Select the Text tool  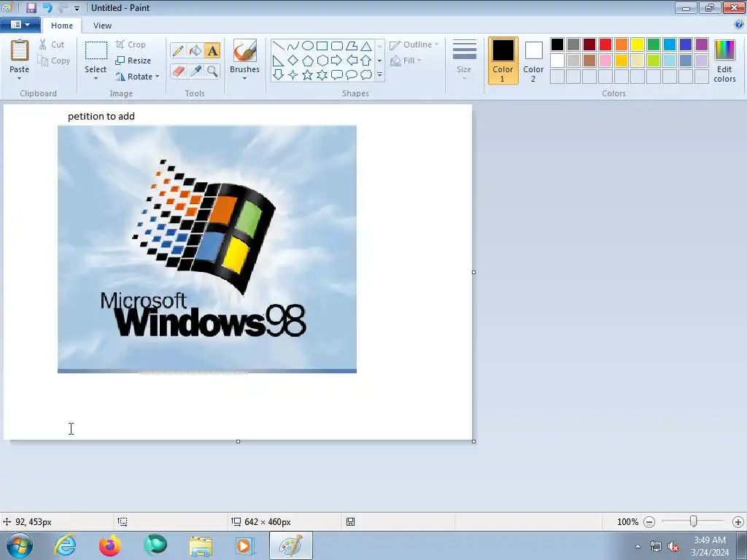coord(212,50)
